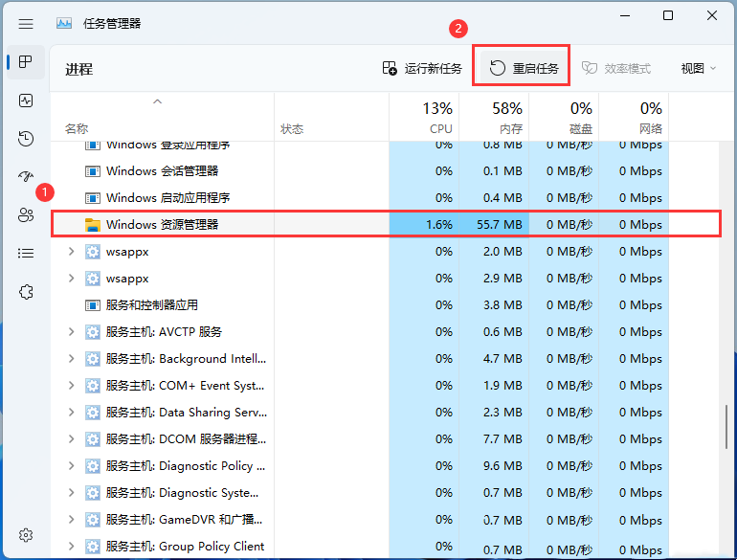This screenshot has width=737, height=560.
Task: Click gear icon of GameDVR 和广播 row
Action: coord(93,520)
